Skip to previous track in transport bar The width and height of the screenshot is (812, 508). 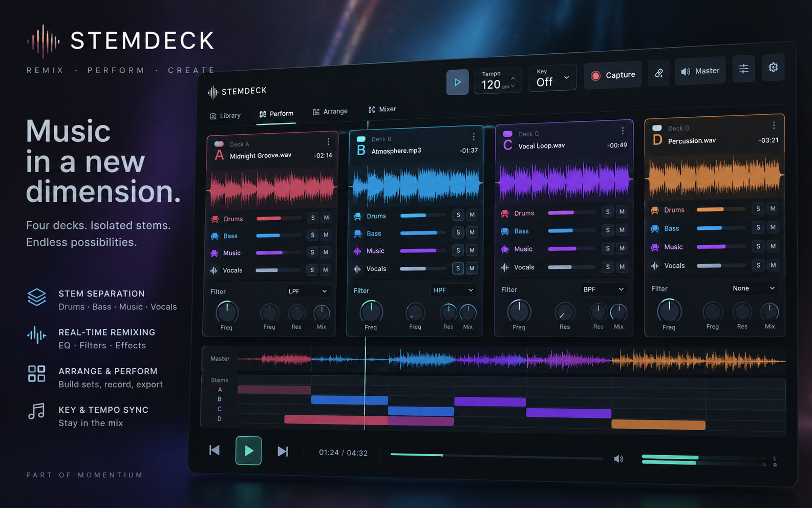(x=215, y=450)
